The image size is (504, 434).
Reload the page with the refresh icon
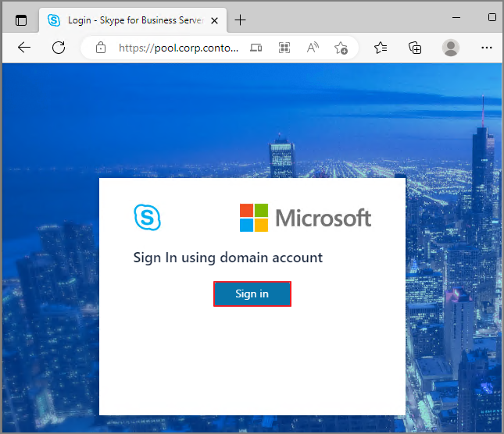coord(59,48)
